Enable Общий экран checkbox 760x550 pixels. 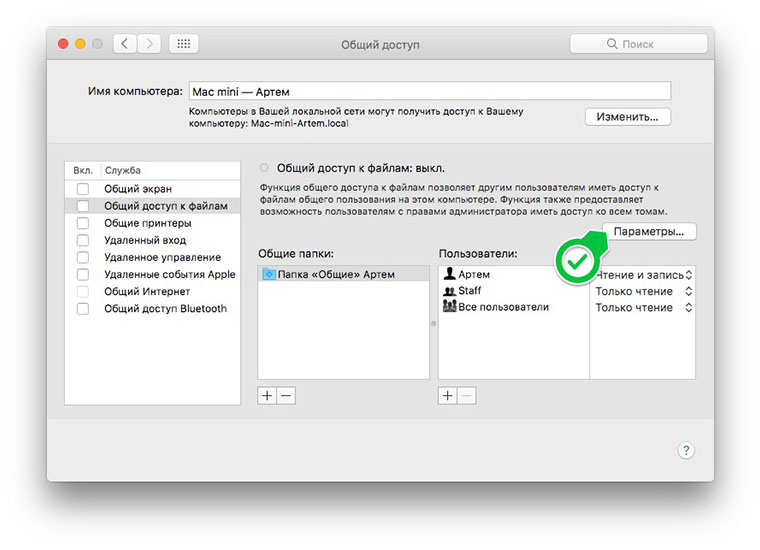[x=83, y=189]
